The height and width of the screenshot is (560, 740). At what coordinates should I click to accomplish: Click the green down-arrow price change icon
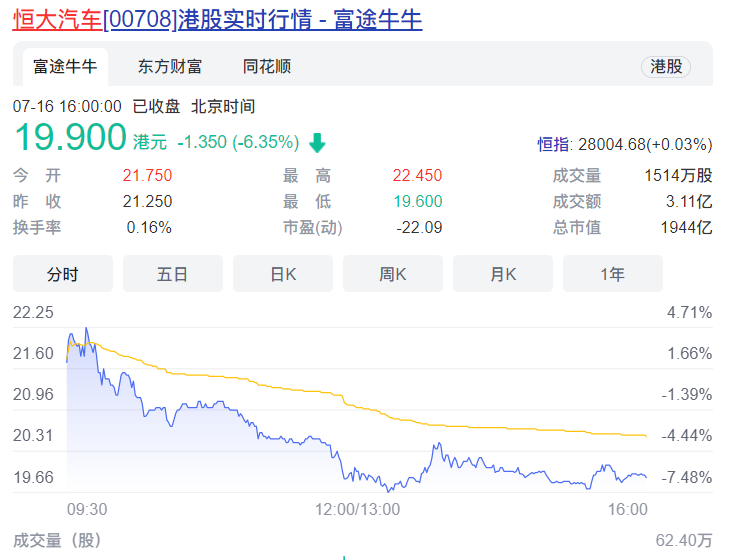[317, 142]
